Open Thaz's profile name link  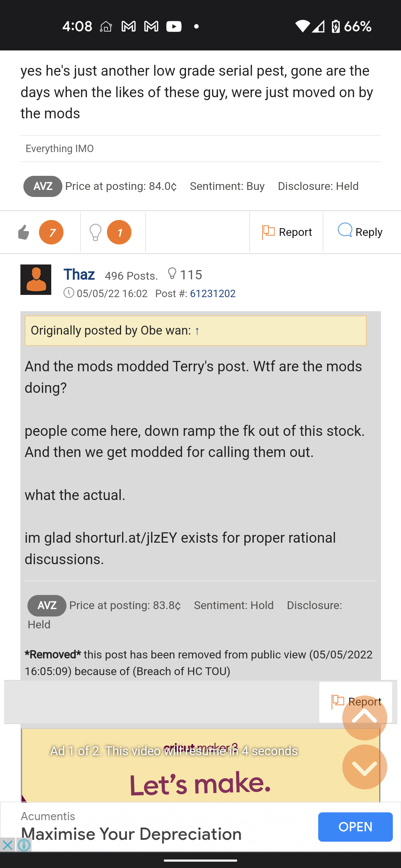pos(79,274)
